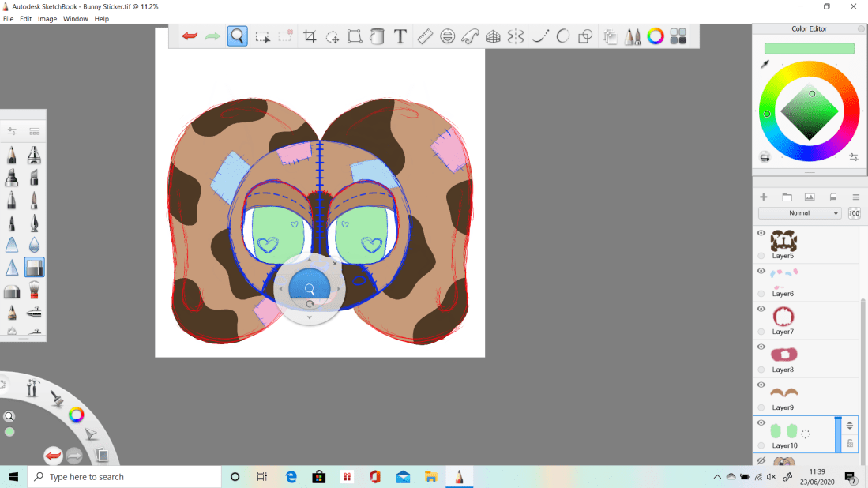This screenshot has height=488, width=868.
Task: Select the Text tool
Action: (400, 36)
